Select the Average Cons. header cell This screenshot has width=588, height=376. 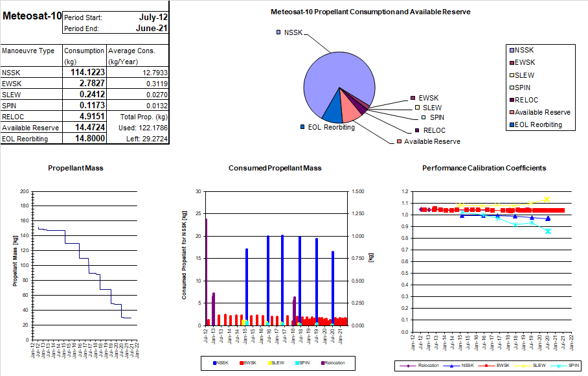coord(138,56)
